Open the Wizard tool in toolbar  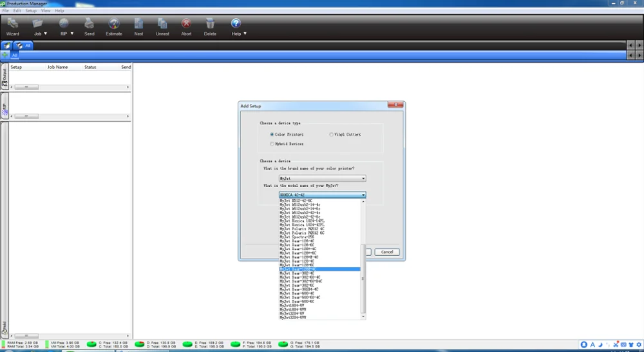(x=13, y=27)
